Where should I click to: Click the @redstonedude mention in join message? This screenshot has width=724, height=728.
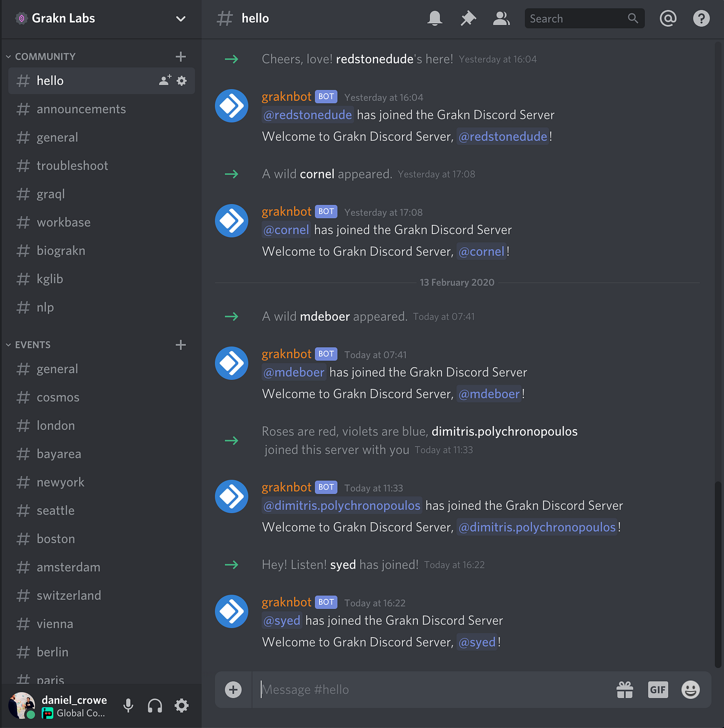308,115
